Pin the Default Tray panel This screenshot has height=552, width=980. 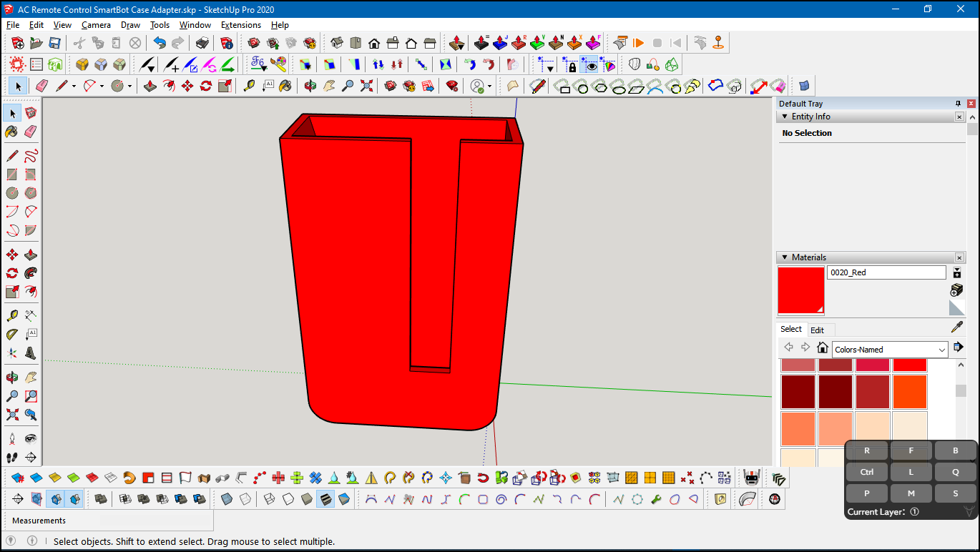[x=958, y=103]
